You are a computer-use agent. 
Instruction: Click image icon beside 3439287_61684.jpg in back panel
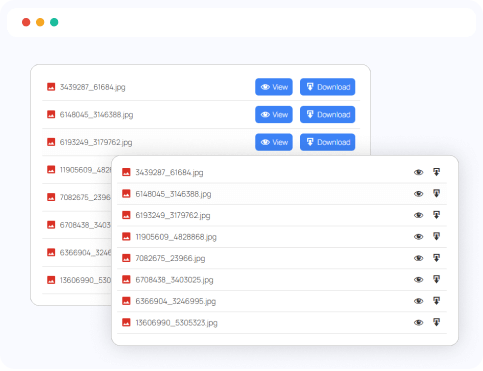[x=51, y=87]
